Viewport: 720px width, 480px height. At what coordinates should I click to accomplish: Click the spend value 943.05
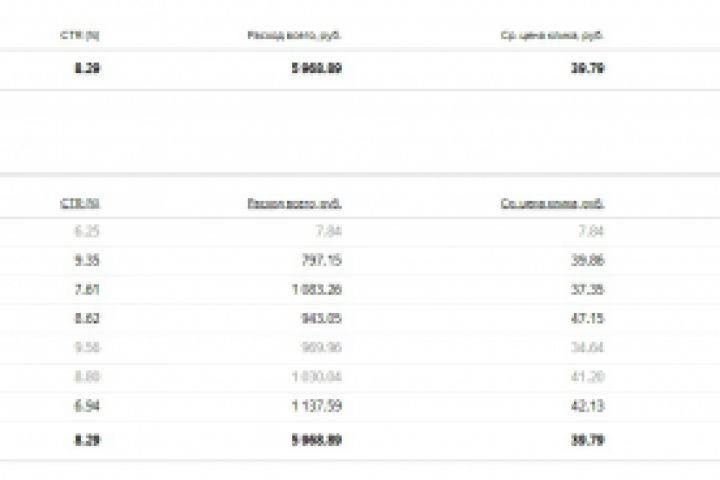click(x=322, y=319)
